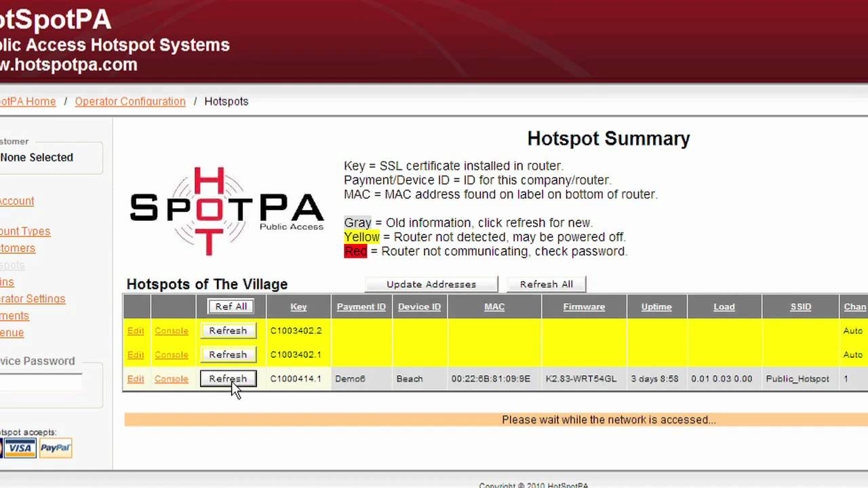The width and height of the screenshot is (868, 488).
Task: Edit the C1003402.1 hotspot
Action: tap(136, 354)
